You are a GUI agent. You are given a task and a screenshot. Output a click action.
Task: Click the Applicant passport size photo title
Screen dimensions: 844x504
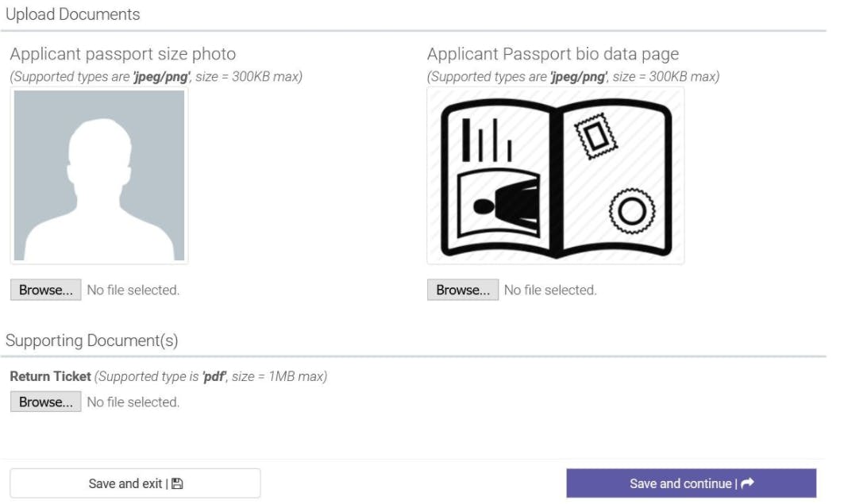click(123, 54)
